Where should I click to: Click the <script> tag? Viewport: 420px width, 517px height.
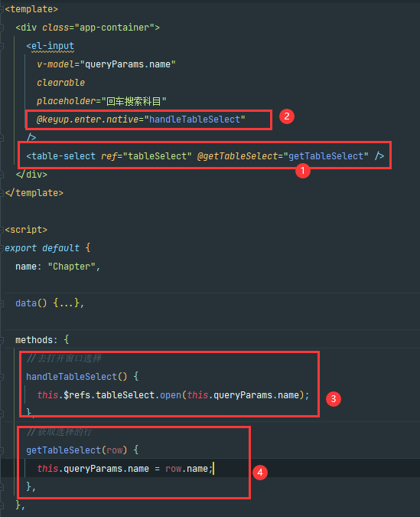pyautogui.click(x=26, y=230)
